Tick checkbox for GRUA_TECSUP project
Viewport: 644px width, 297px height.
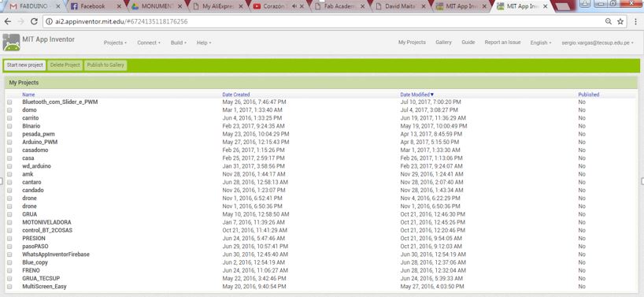click(9, 279)
